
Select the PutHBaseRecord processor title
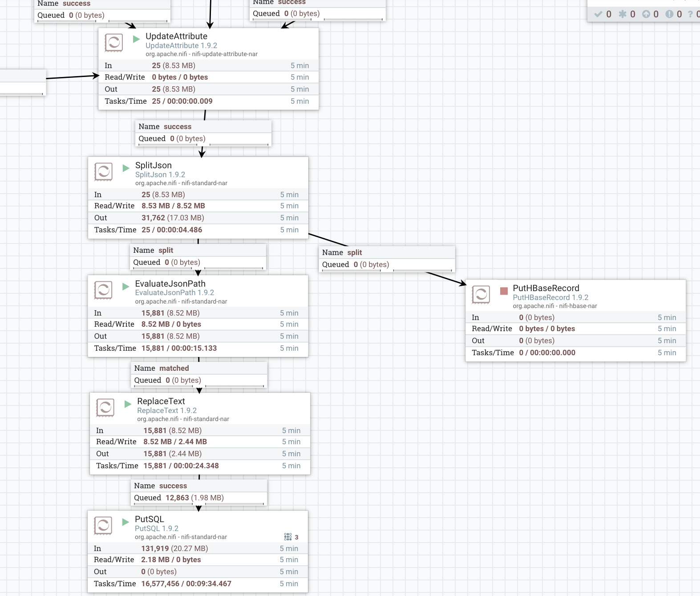[x=546, y=288]
